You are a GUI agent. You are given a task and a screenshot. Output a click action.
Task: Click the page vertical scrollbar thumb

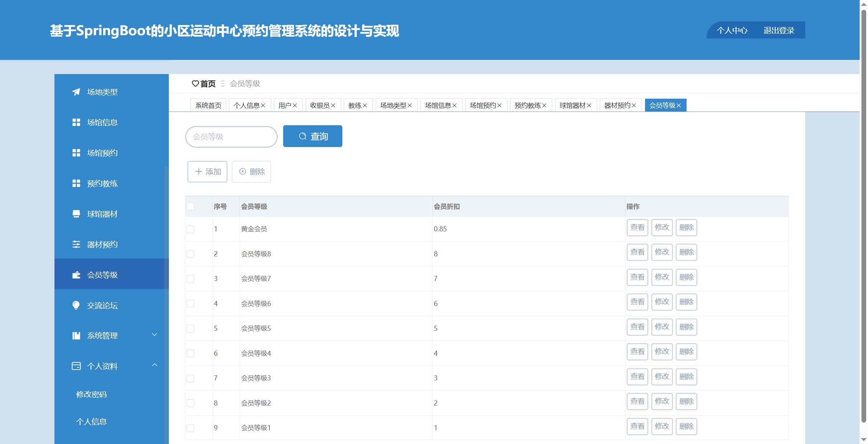point(864,216)
